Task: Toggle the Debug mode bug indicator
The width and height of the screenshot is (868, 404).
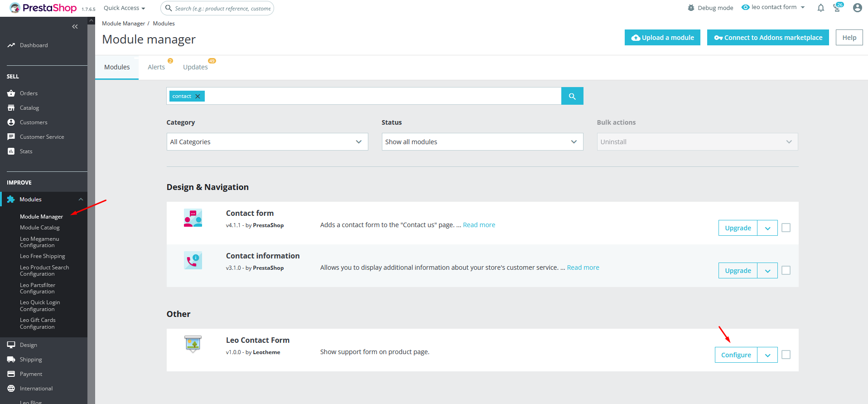Action: [691, 8]
